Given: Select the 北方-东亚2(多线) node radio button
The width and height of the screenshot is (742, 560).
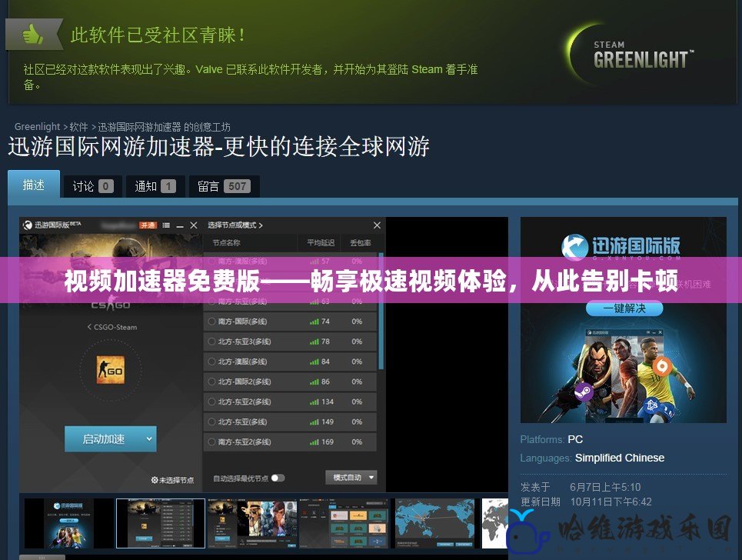Looking at the screenshot, I should (211, 402).
